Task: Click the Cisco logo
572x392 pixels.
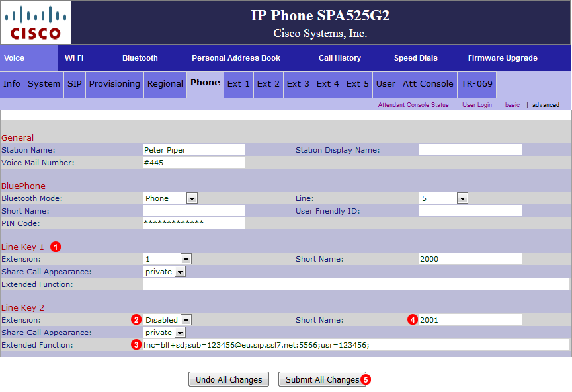Action: 36,22
